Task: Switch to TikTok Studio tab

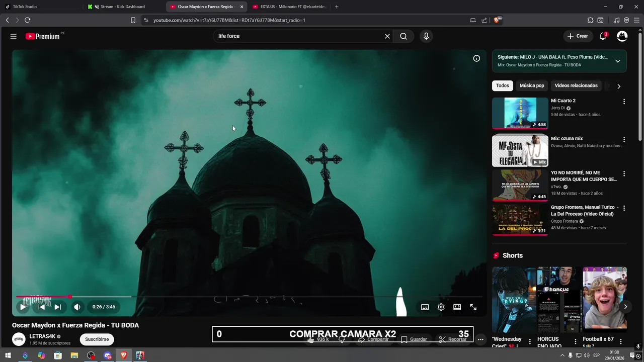Action: click(40, 7)
